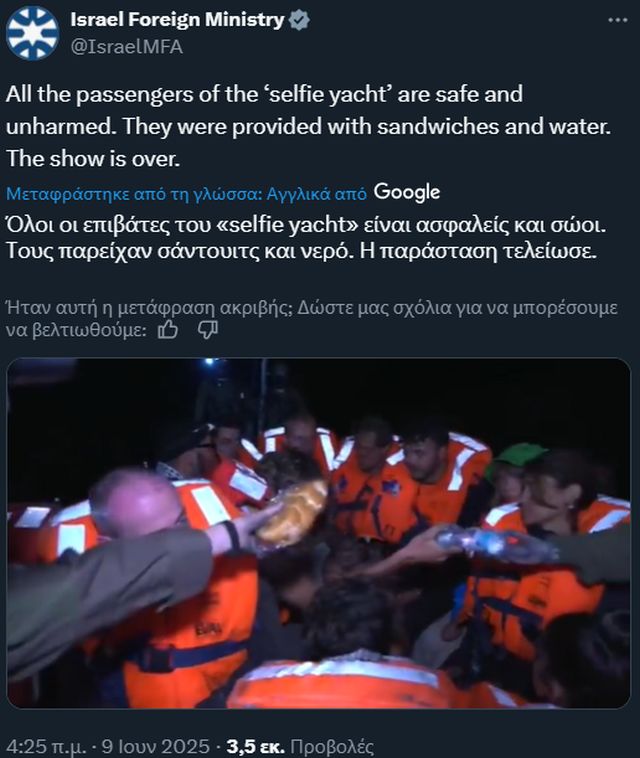Click the Israel Foreign Ministry display name
The height and width of the screenshot is (758, 640).
coord(177,20)
